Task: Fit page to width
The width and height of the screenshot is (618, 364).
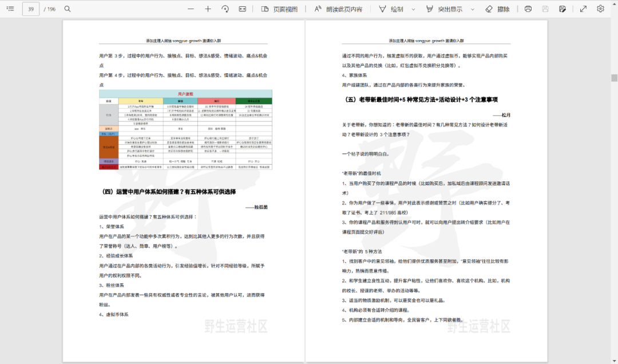Action: point(243,9)
